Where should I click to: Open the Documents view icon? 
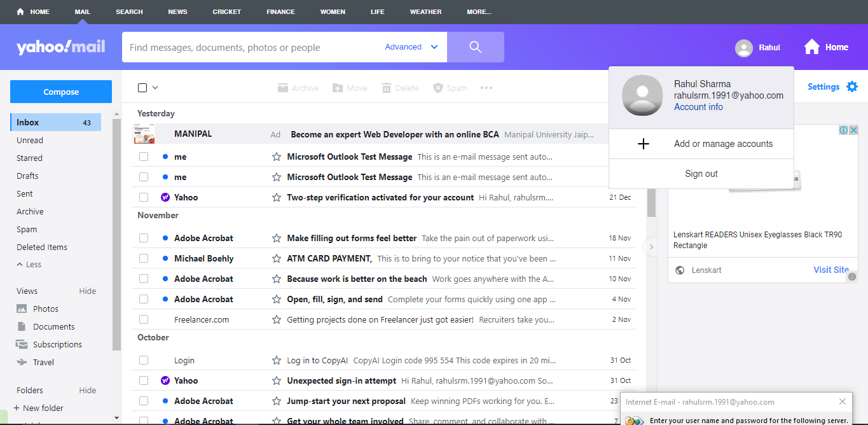(x=22, y=326)
